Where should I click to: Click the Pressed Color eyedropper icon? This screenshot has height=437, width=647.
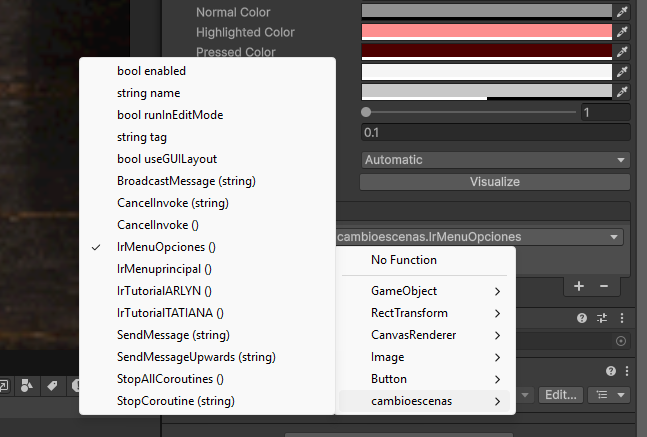[x=622, y=51]
